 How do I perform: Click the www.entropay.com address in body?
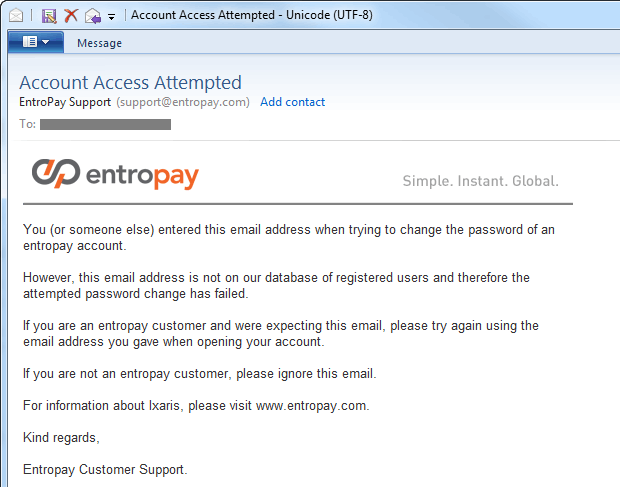click(x=311, y=406)
